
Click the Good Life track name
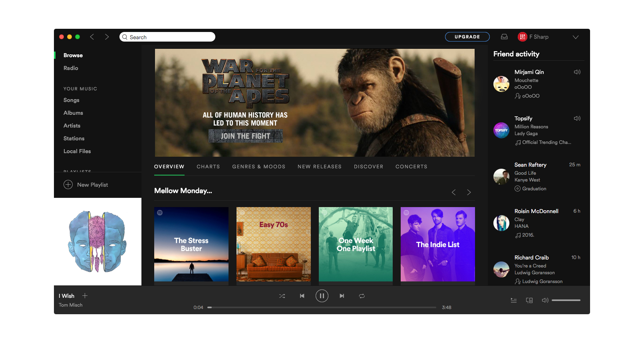(525, 173)
